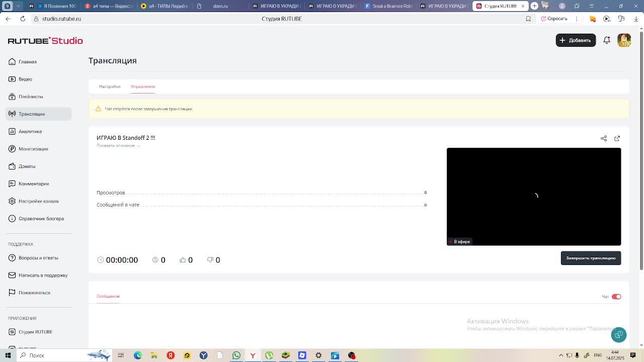644x362 pixels.
Task: Switch to the dzen.ru browser tab
Action: point(220,6)
